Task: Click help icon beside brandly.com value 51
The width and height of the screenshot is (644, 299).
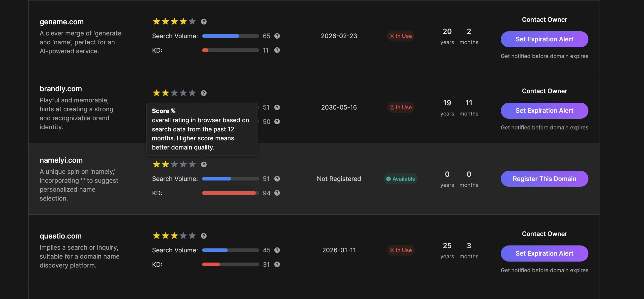Action: (x=277, y=107)
